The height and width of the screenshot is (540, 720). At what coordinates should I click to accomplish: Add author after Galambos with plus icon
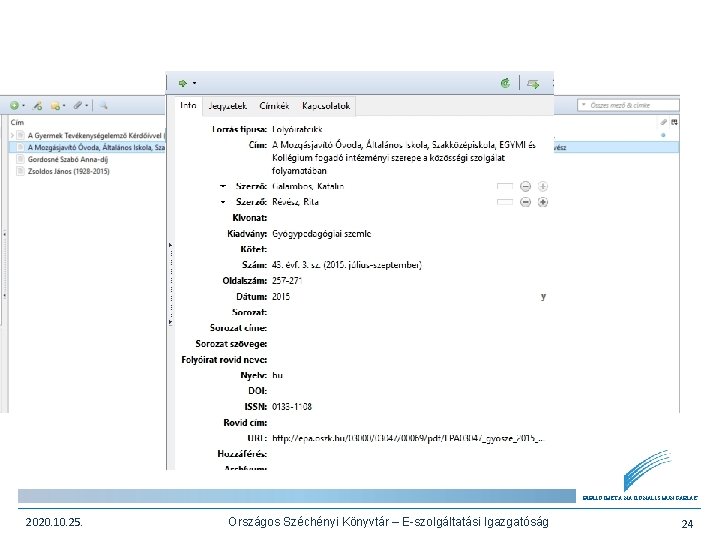pos(543,186)
